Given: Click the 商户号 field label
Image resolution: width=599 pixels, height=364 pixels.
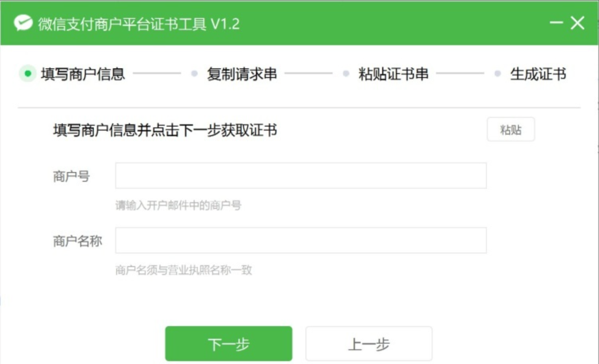Looking at the screenshot, I should point(71,176).
